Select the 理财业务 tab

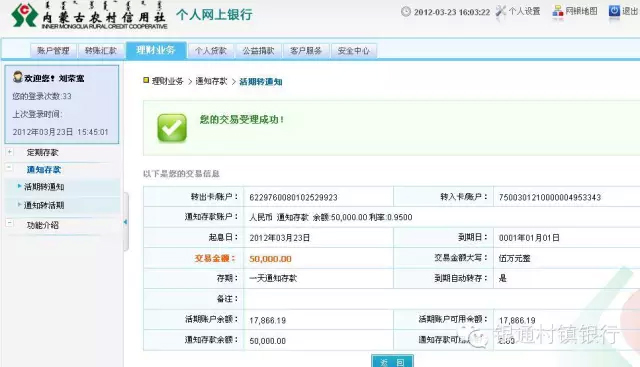tap(156, 50)
